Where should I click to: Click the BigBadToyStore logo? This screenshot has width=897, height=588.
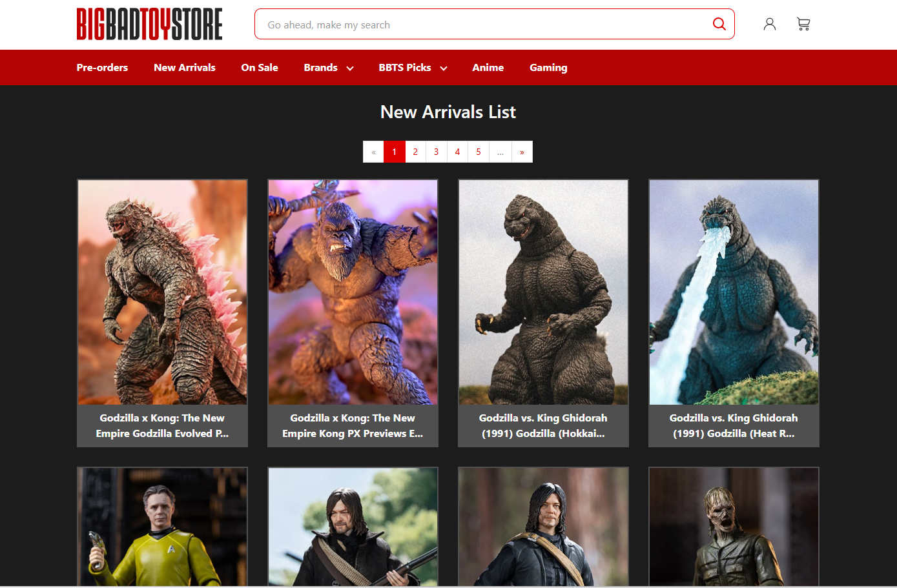pyautogui.click(x=149, y=24)
